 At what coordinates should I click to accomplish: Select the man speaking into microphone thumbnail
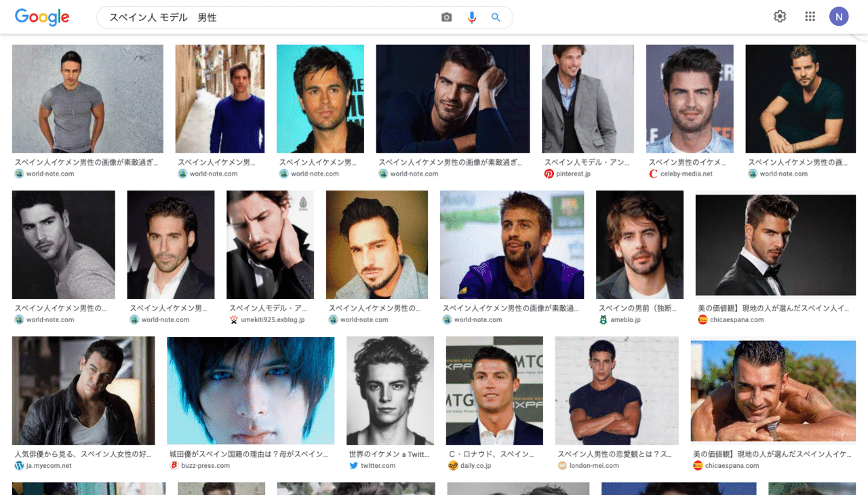(x=512, y=245)
